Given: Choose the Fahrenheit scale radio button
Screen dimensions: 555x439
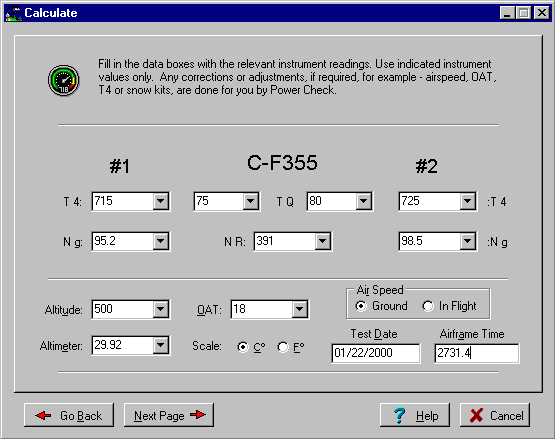Looking at the screenshot, I should [283, 347].
